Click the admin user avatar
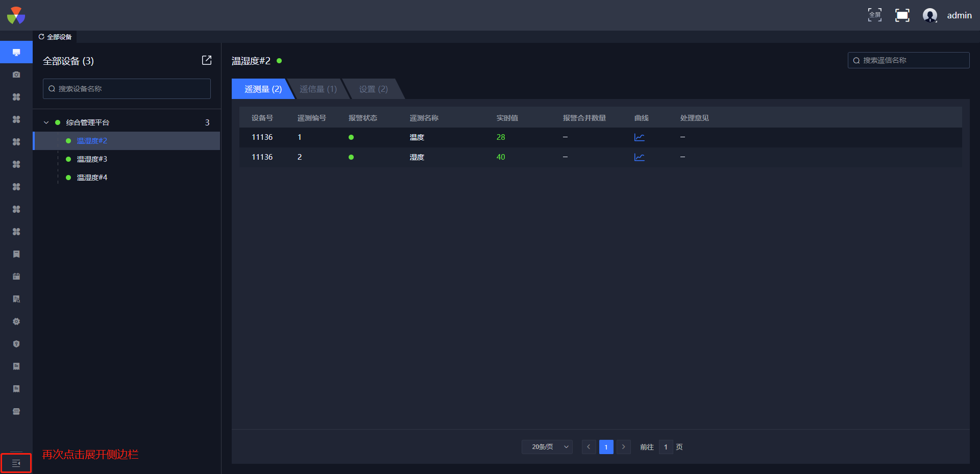 click(929, 15)
